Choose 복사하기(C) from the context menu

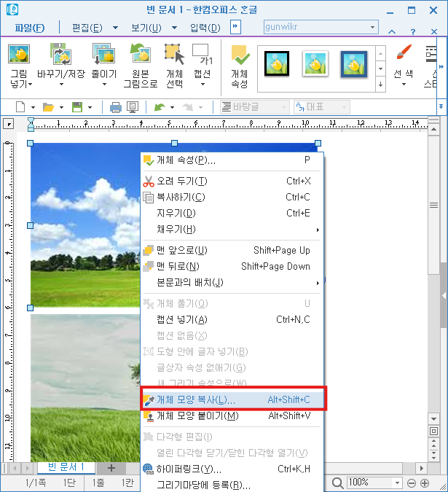coord(181,197)
